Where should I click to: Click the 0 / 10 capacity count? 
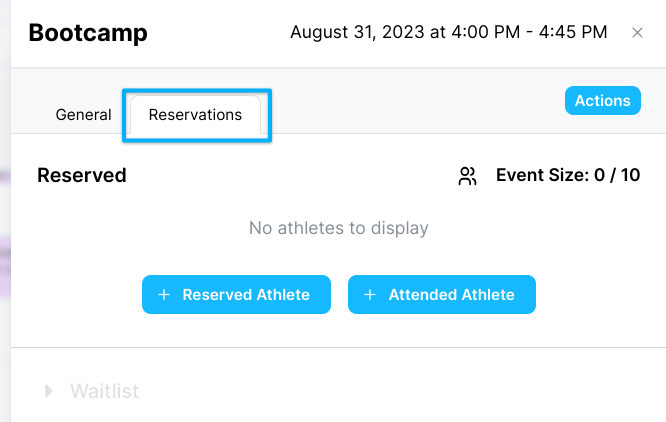[617, 175]
